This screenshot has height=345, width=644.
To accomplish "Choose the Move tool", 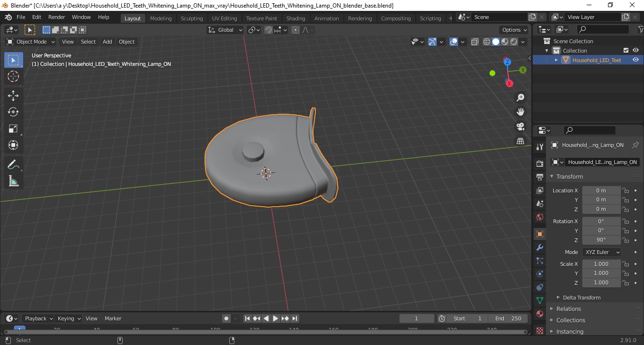I will [x=13, y=96].
